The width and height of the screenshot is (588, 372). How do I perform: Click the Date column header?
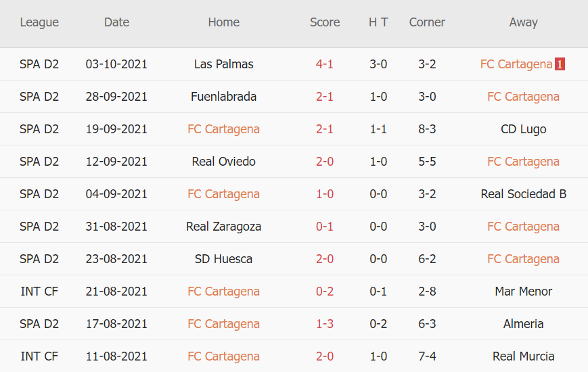pos(116,22)
